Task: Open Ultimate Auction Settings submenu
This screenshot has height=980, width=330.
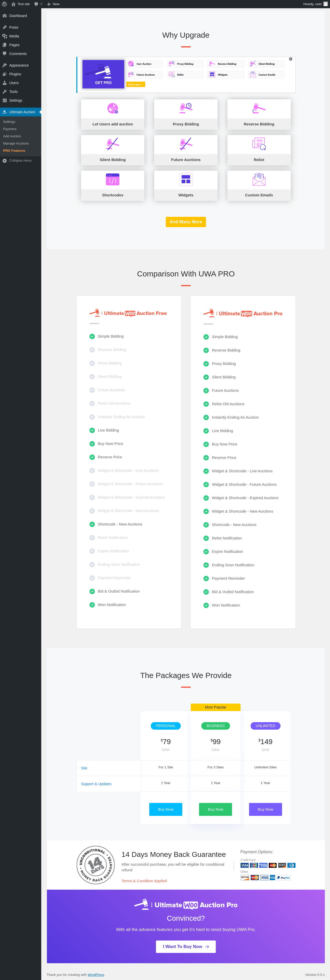Action: (x=9, y=122)
